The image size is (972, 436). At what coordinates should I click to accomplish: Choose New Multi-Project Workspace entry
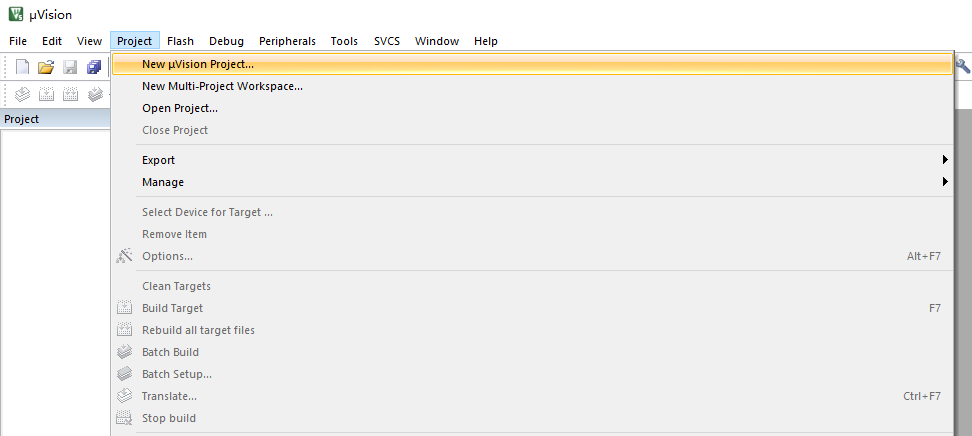click(x=532, y=86)
